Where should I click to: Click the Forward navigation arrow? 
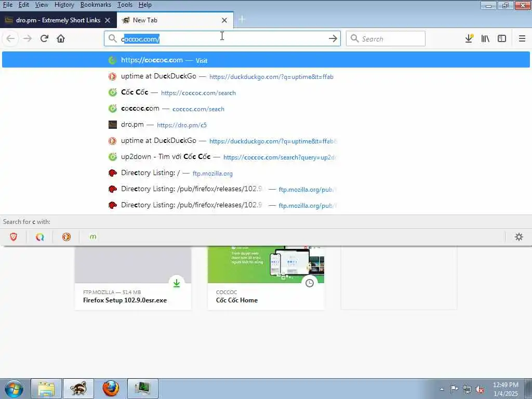pyautogui.click(x=28, y=38)
